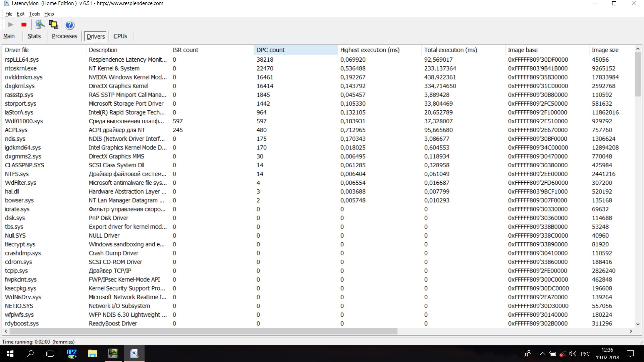Show hidden system tray icons chevron
The height and width of the screenshot is (362, 644).
click(x=542, y=354)
